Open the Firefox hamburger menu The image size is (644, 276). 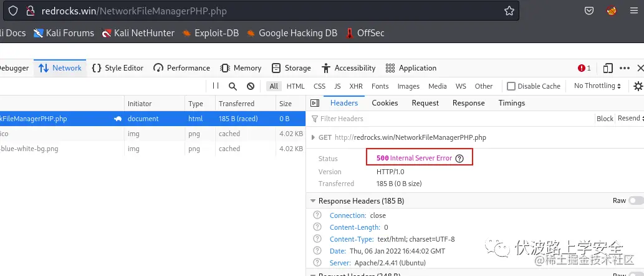634,11
